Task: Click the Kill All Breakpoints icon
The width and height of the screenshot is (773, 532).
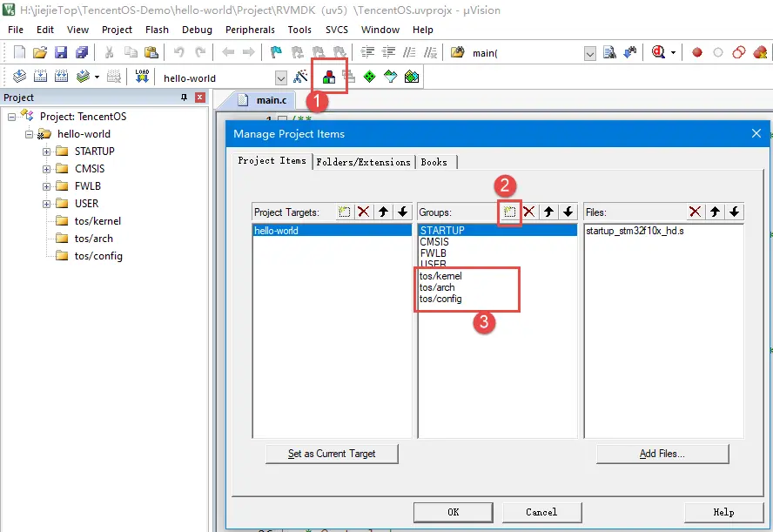Action: click(760, 52)
